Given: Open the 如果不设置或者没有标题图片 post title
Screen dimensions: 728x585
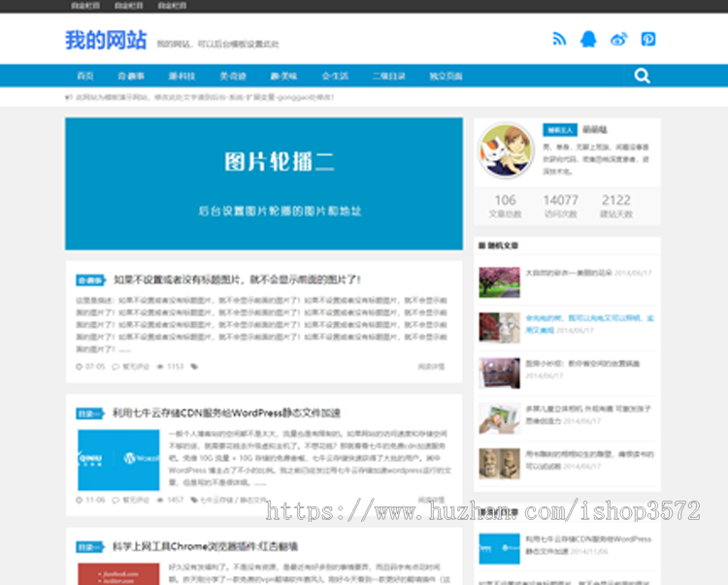Looking at the screenshot, I should (237, 279).
